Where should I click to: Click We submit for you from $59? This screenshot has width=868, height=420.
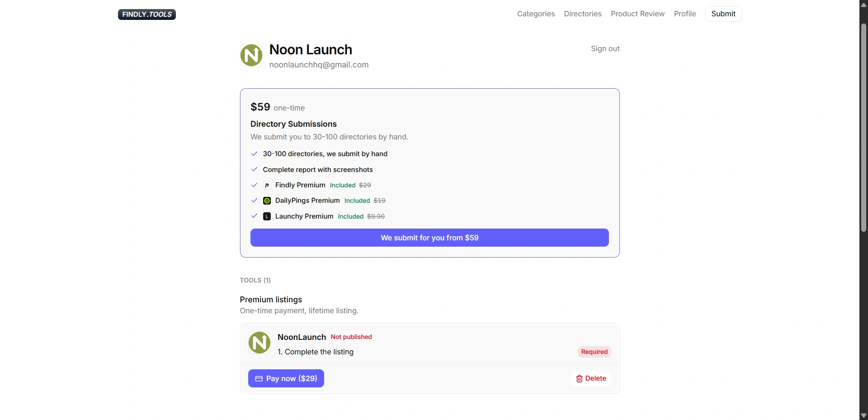pyautogui.click(x=429, y=238)
